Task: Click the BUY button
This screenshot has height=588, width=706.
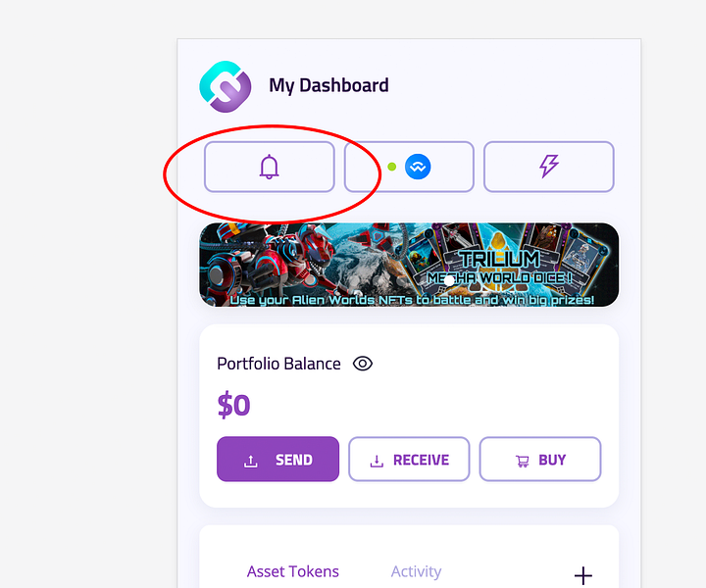Action: (x=540, y=459)
